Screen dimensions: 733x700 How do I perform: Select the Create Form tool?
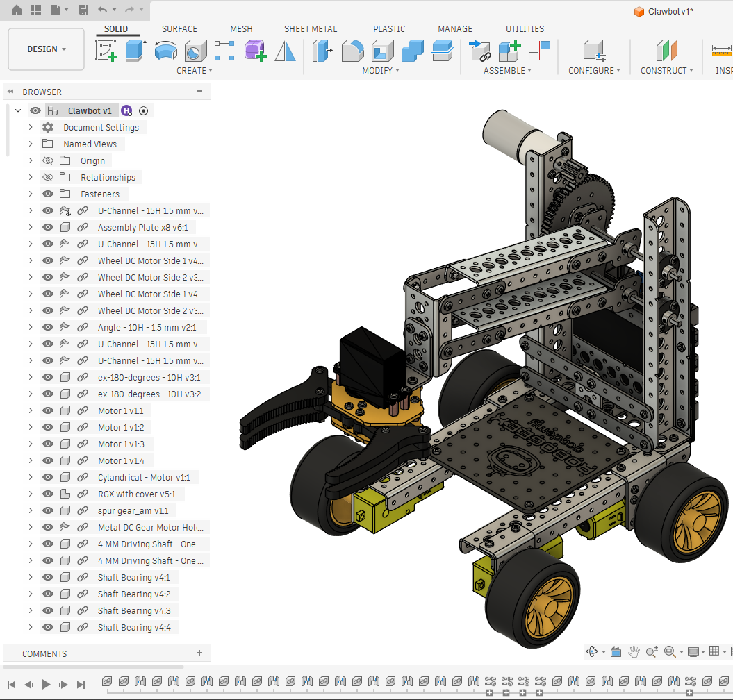pyautogui.click(x=255, y=51)
